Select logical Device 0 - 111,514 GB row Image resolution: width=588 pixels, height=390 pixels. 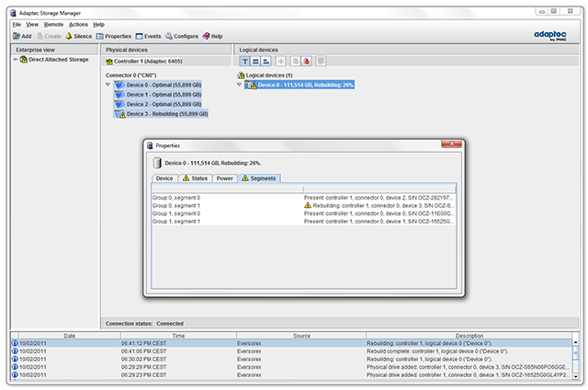click(x=300, y=85)
